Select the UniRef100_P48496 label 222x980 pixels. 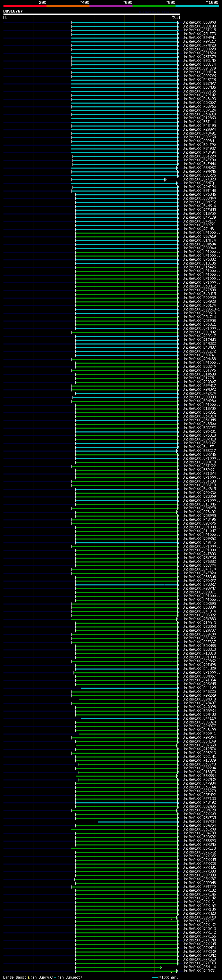[x=199, y=519]
